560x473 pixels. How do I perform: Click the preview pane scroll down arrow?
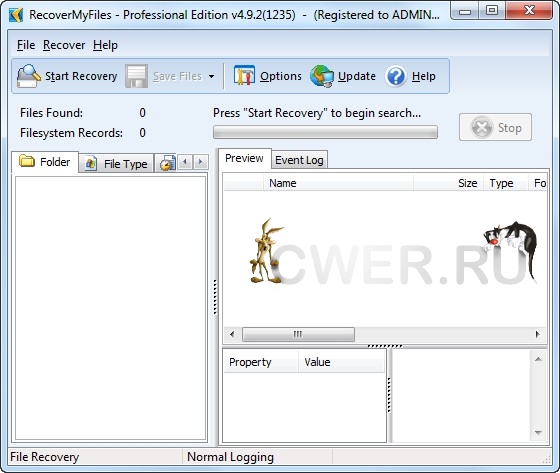(539, 432)
